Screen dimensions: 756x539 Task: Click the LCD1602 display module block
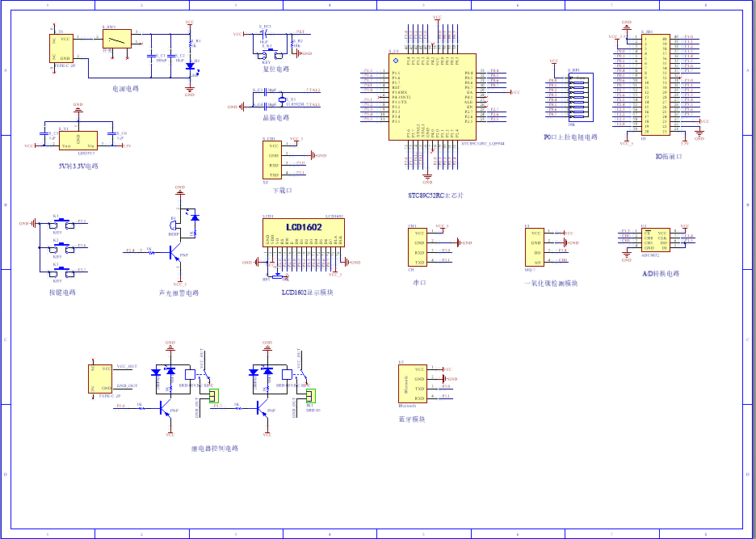[x=304, y=233]
